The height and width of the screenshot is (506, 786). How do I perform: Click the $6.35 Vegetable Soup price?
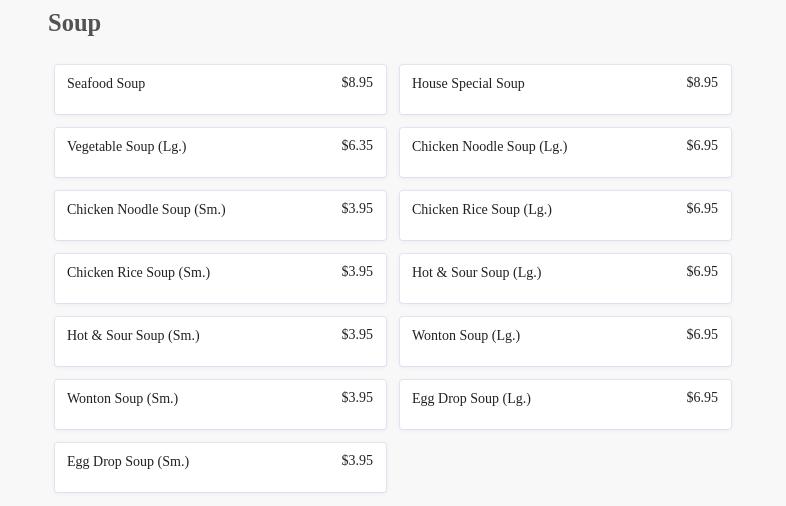tap(357, 146)
